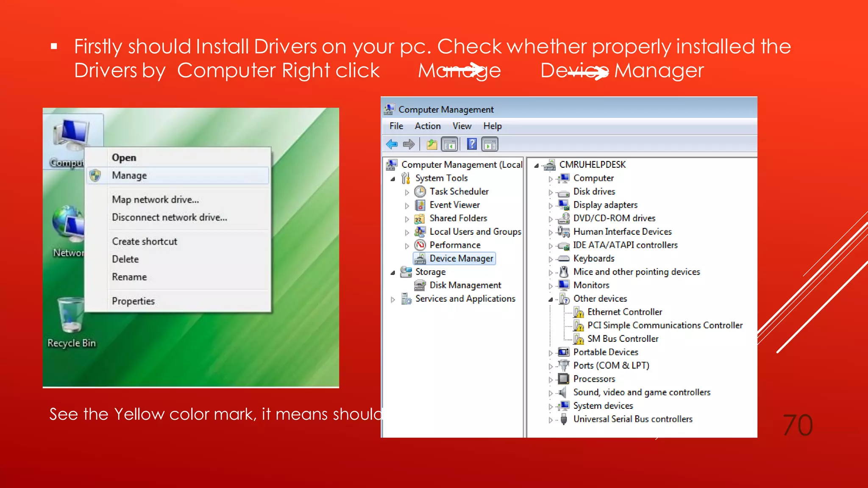Image resolution: width=868 pixels, height=488 pixels.
Task: Select Disk Management under Storage
Action: 465,285
